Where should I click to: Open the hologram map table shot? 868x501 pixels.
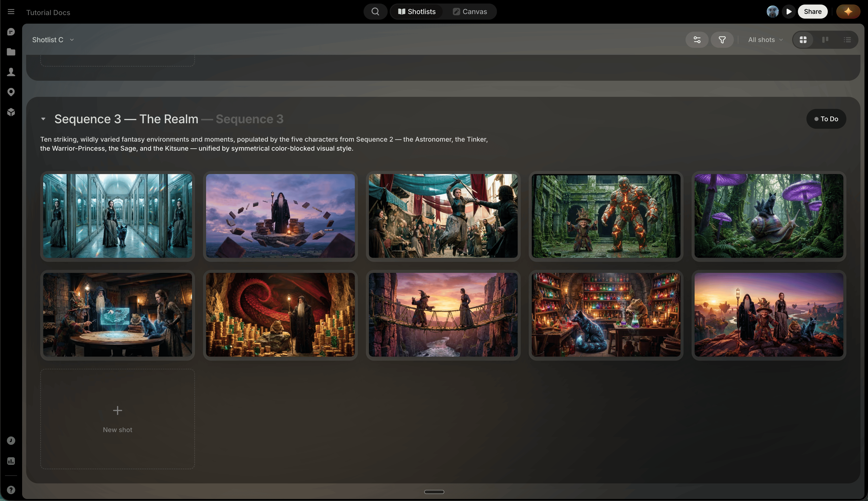pos(118,315)
